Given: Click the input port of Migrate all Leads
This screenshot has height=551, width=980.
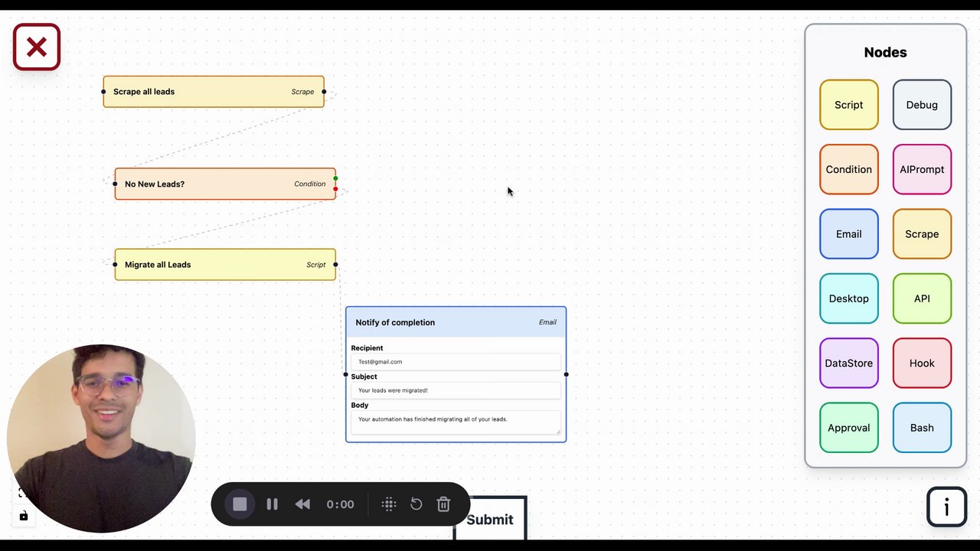Looking at the screenshot, I should point(115,265).
